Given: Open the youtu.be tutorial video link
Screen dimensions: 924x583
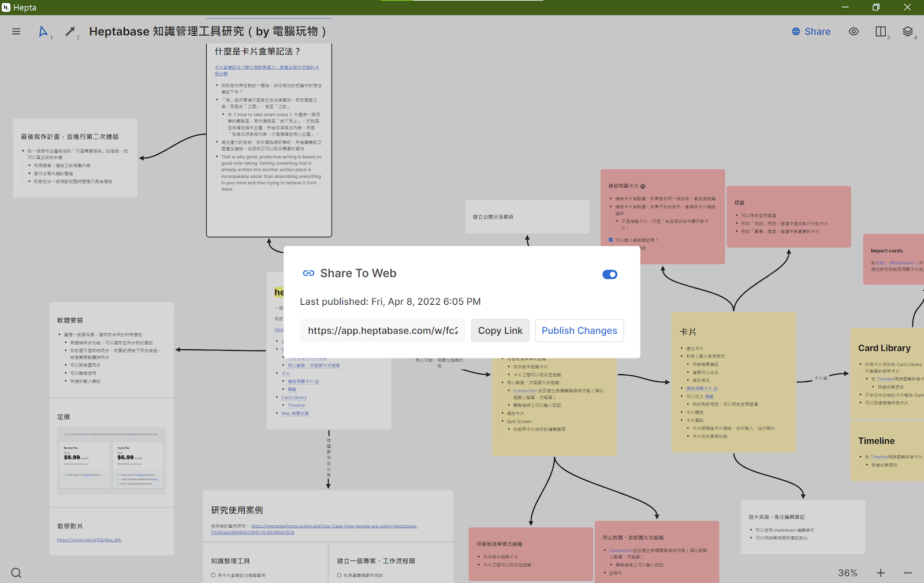Looking at the screenshot, I should (x=89, y=540).
